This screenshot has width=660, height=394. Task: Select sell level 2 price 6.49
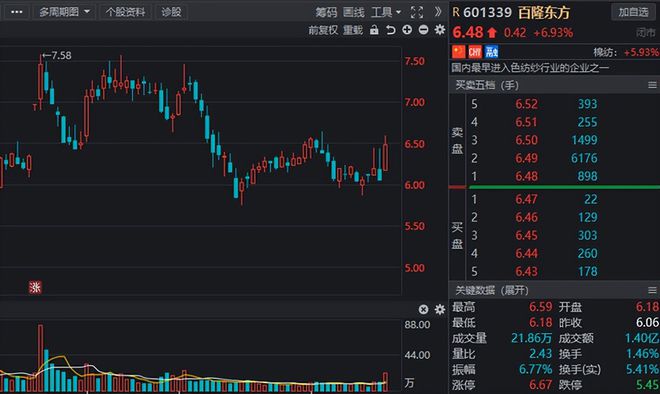tap(526, 158)
